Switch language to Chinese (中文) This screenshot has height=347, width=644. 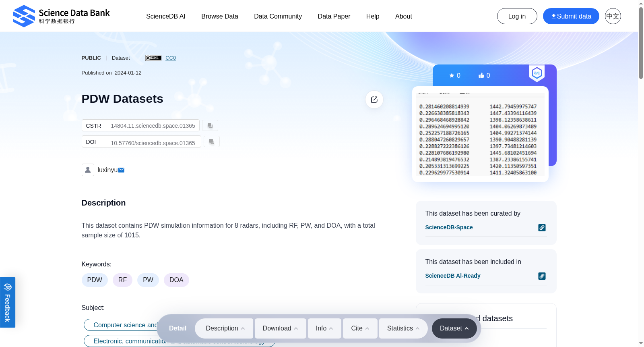[613, 16]
